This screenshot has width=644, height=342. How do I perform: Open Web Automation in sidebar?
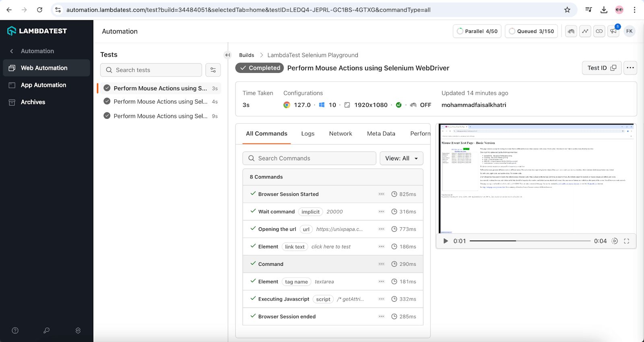(46, 68)
